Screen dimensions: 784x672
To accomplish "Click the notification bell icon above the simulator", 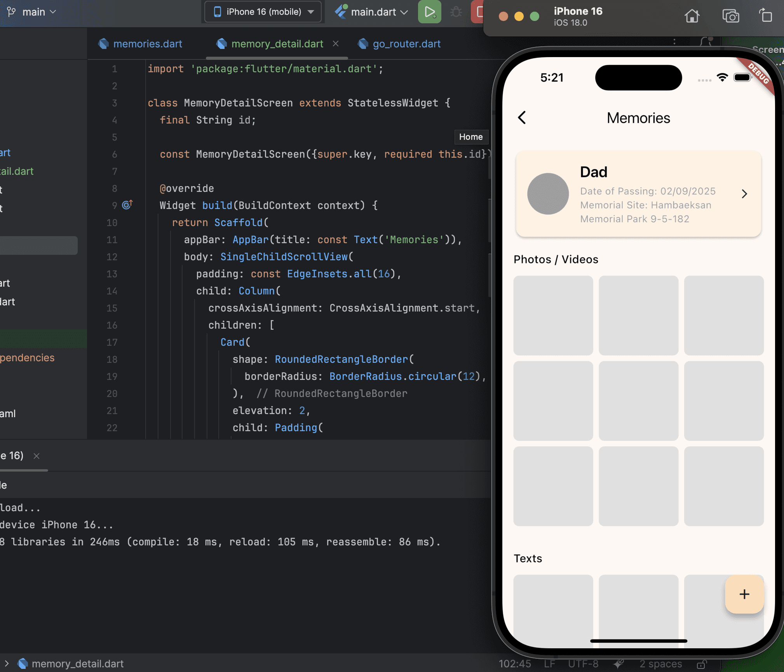I will [x=706, y=42].
